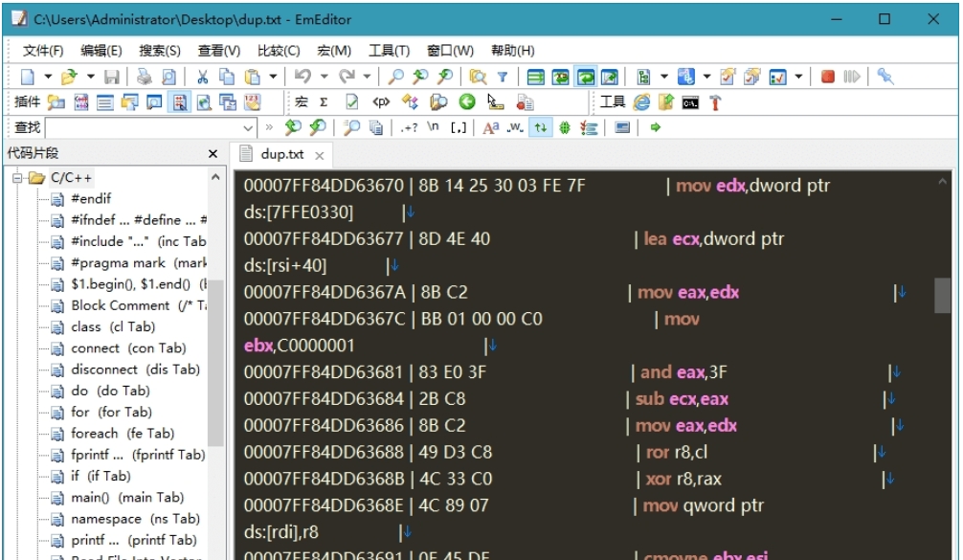Launch the command prompt tool icon
Viewport: 963px width, 560px height.
point(690,101)
